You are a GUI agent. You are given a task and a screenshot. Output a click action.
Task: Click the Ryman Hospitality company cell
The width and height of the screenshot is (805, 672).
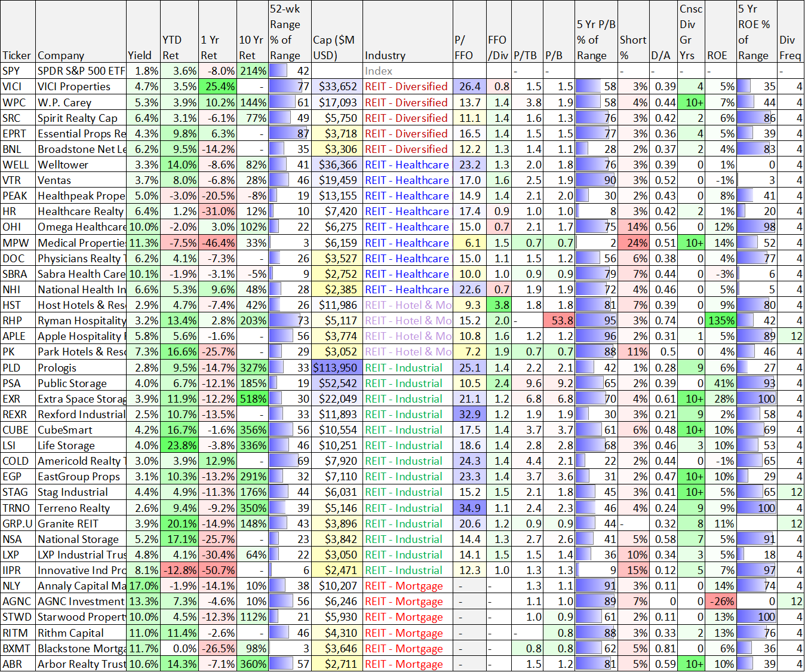click(x=81, y=320)
